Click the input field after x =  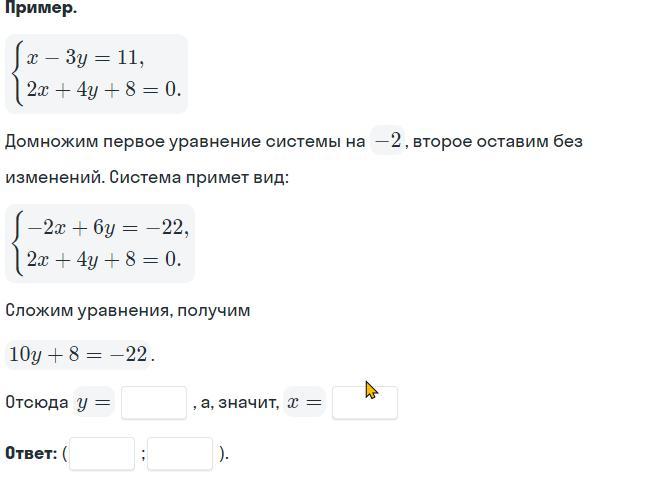(365, 403)
